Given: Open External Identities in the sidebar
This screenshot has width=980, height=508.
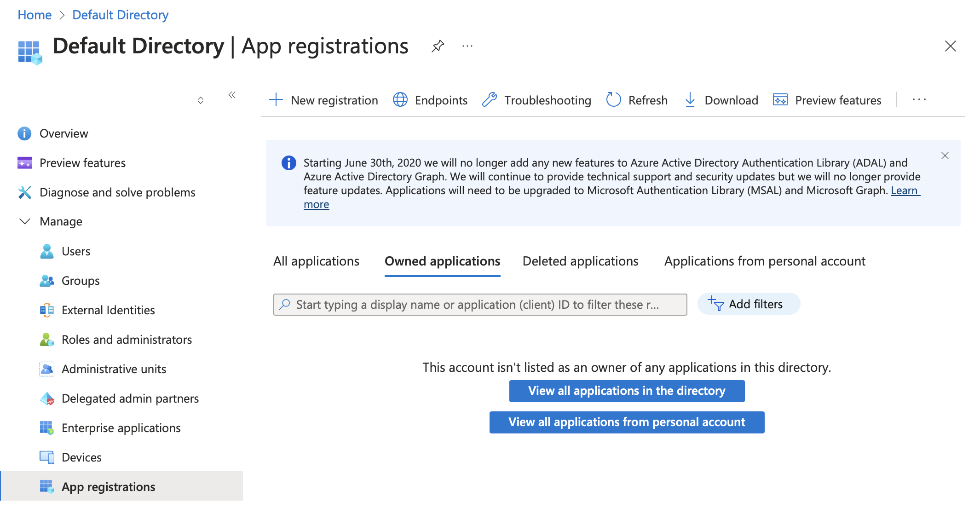Looking at the screenshot, I should click(108, 310).
